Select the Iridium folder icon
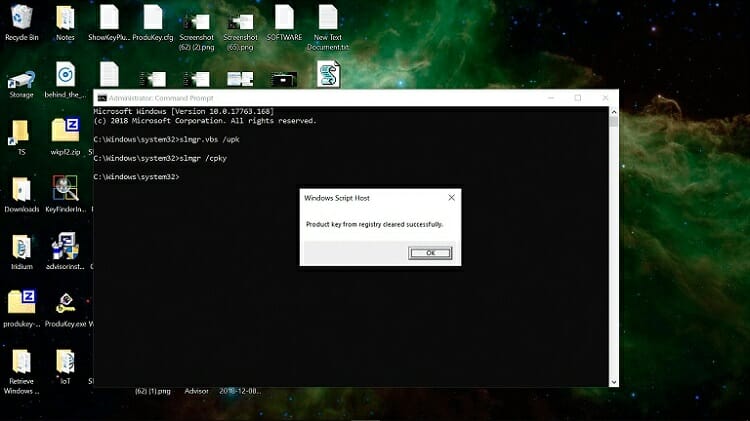 tap(21, 246)
